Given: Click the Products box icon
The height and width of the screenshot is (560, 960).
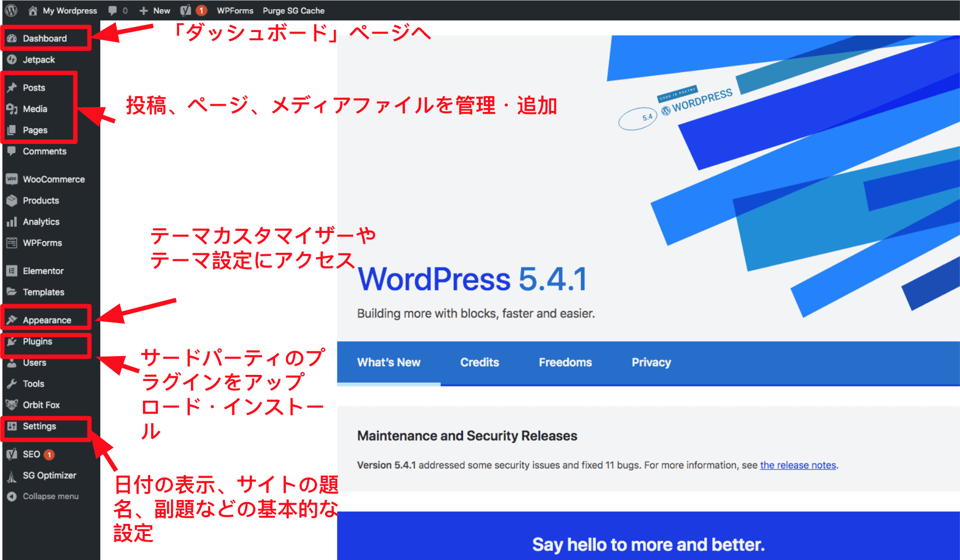Looking at the screenshot, I should coord(12,200).
